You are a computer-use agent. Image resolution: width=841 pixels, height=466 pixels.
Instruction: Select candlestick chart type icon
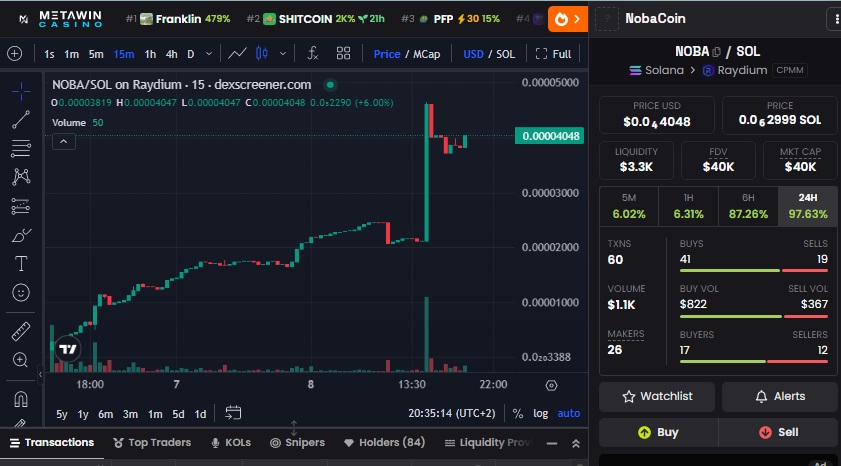click(x=262, y=54)
